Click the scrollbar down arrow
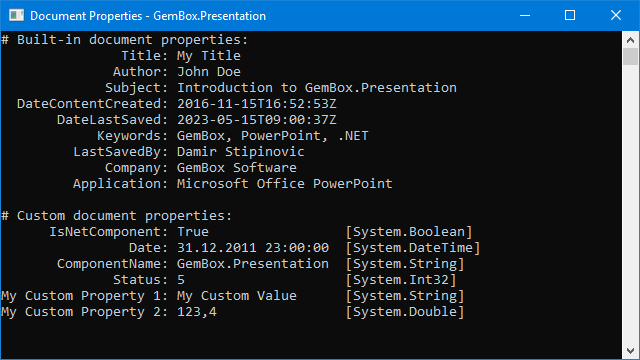This screenshot has height=360, width=640. pyautogui.click(x=630, y=351)
